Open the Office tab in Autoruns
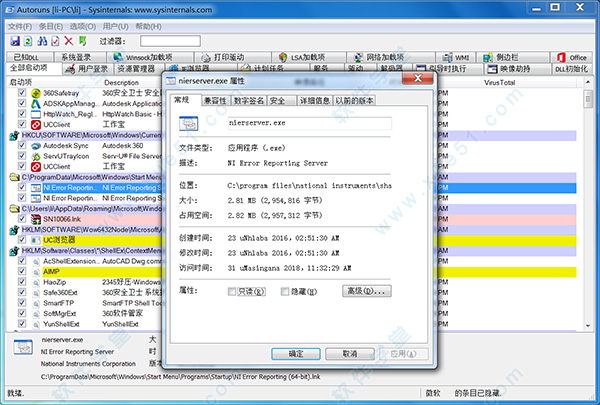Image resolution: width=600 pixels, height=405 pixels. pyautogui.click(x=572, y=57)
